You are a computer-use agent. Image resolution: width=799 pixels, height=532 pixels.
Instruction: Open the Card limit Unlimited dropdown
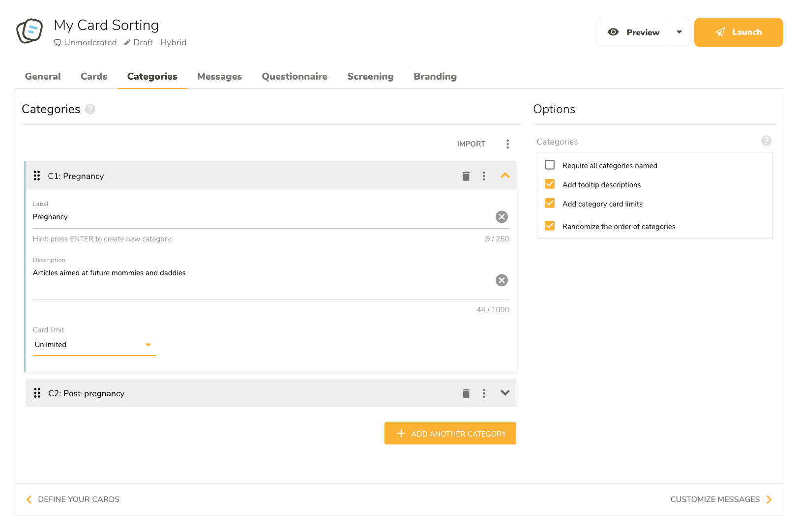pyautogui.click(x=94, y=345)
